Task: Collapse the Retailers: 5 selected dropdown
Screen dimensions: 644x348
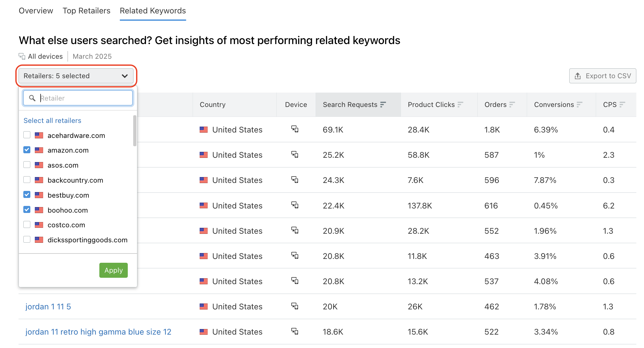Action: point(76,76)
